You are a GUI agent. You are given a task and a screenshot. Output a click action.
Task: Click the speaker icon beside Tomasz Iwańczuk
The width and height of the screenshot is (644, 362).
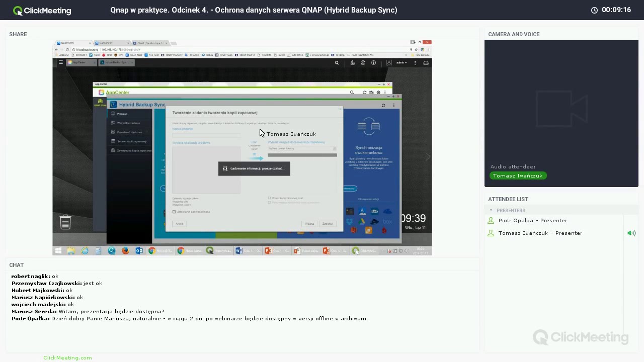(631, 233)
